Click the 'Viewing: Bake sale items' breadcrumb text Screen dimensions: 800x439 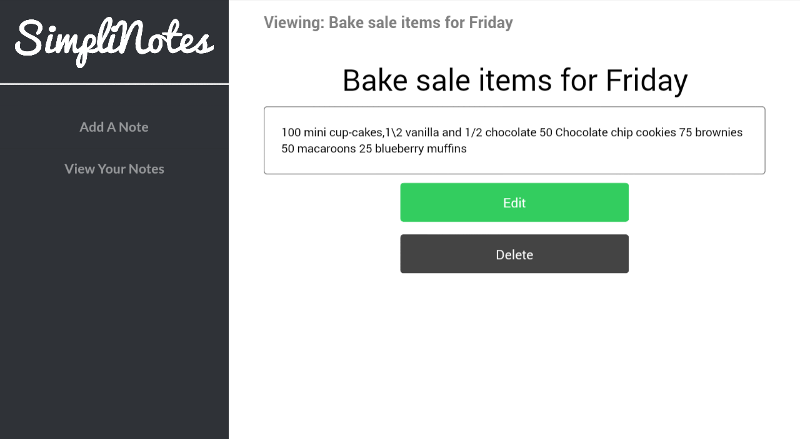click(388, 22)
